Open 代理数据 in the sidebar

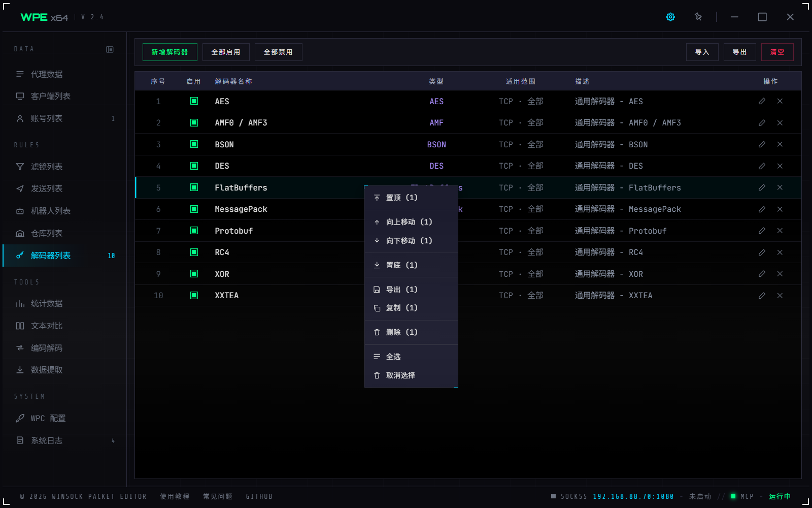[64, 74]
